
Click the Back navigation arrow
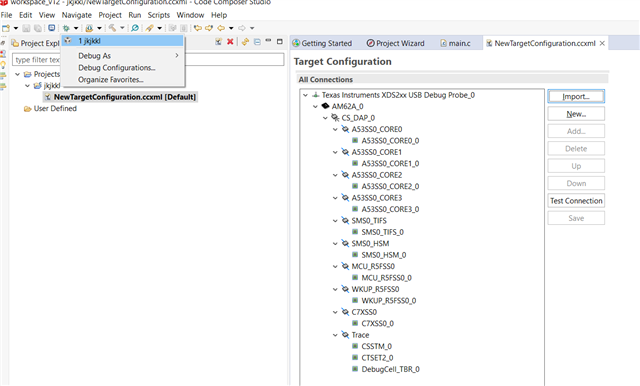point(221,28)
